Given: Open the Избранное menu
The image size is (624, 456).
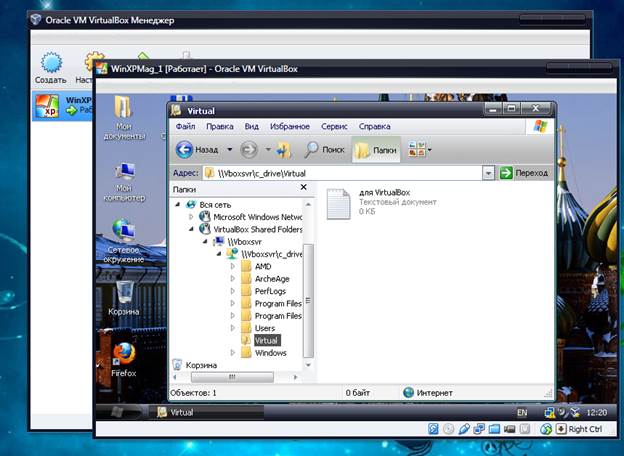Looking at the screenshot, I should tap(289, 127).
